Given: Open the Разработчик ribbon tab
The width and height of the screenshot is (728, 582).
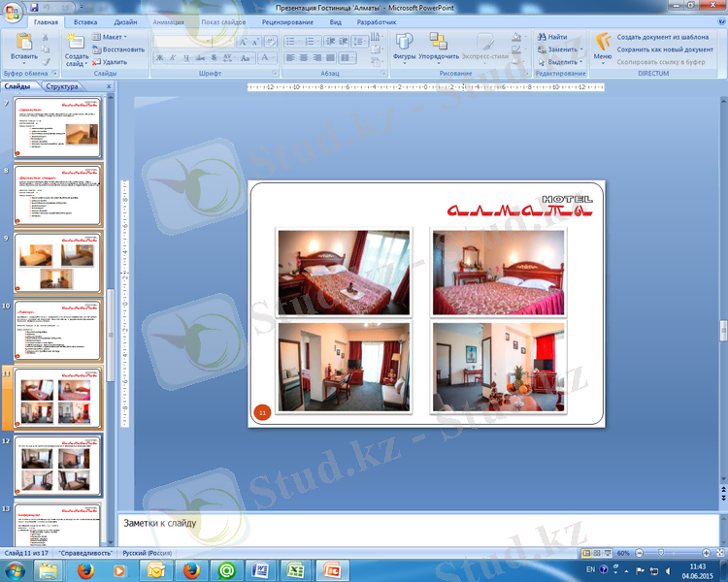Looking at the screenshot, I should click(x=377, y=21).
